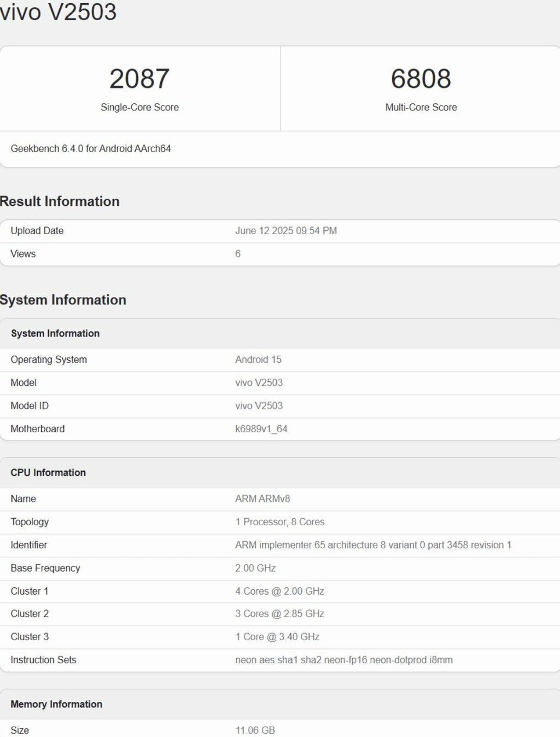
Task: Select the "1 Processor, 8 Cores" value
Action: [280, 522]
